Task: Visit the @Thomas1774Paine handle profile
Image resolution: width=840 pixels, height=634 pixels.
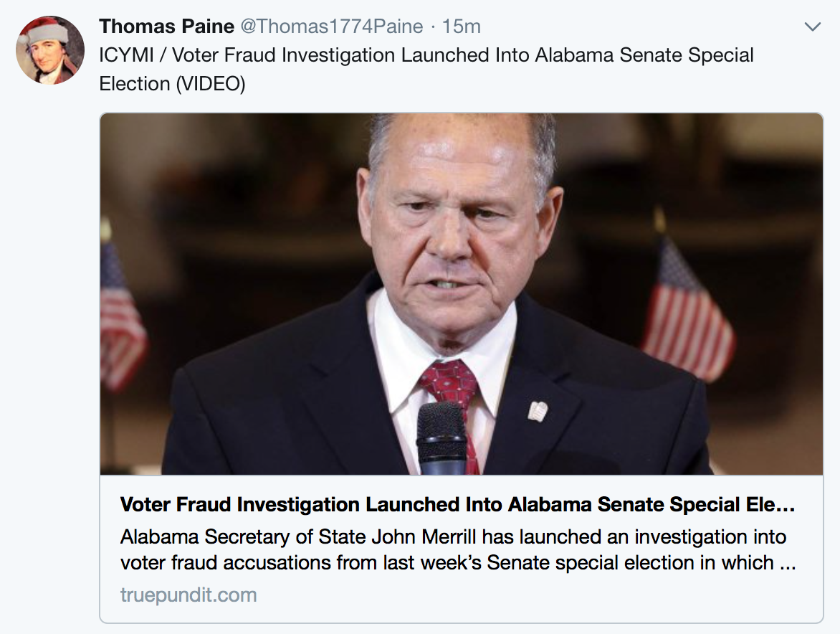Action: click(332, 27)
